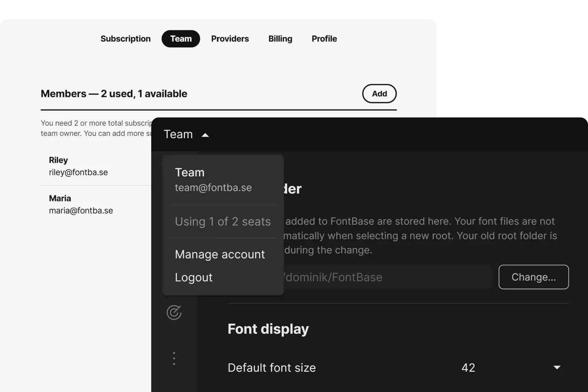The height and width of the screenshot is (392, 588).
Task: Collapse the Team account dropdown arrow
Action: (205, 135)
